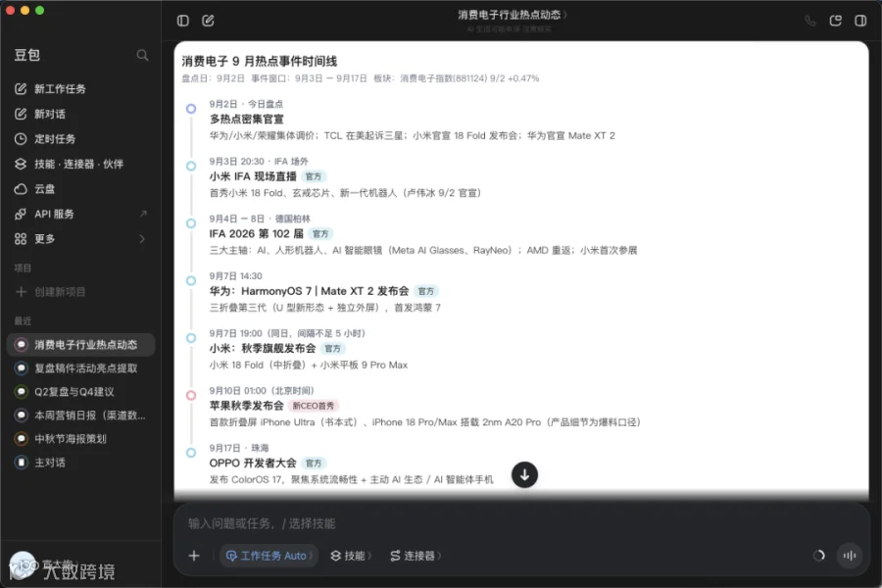Open 云盘 in the sidebar
The height and width of the screenshot is (588, 882).
tap(81, 189)
